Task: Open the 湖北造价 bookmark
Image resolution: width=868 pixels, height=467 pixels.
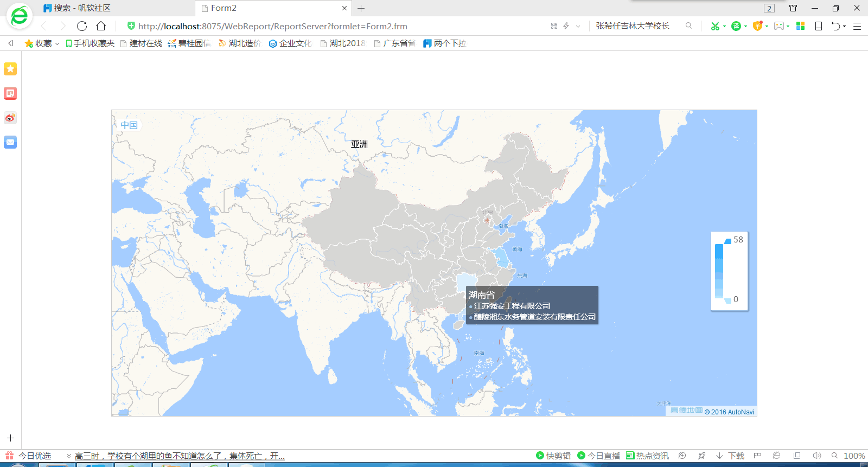Action: 239,43
